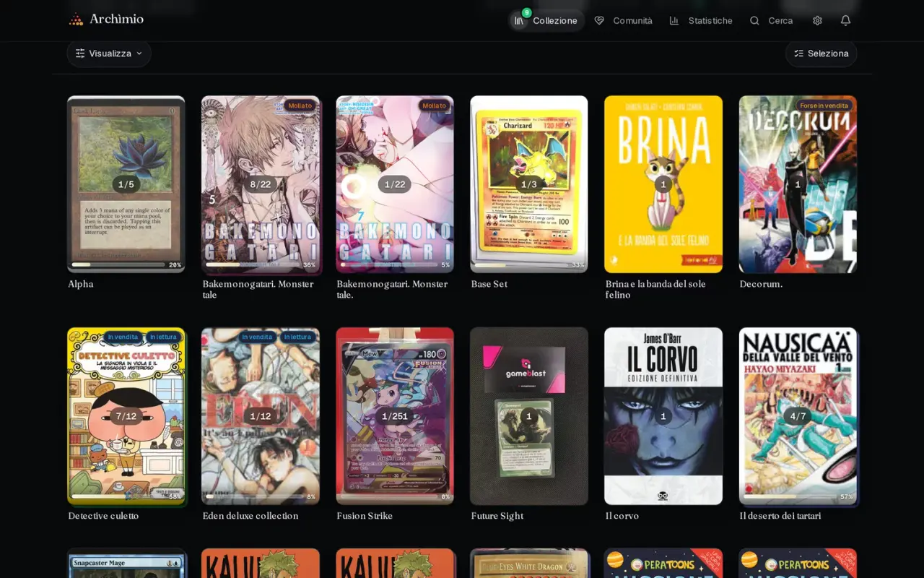Click the "Il corvo" title

[622, 516]
